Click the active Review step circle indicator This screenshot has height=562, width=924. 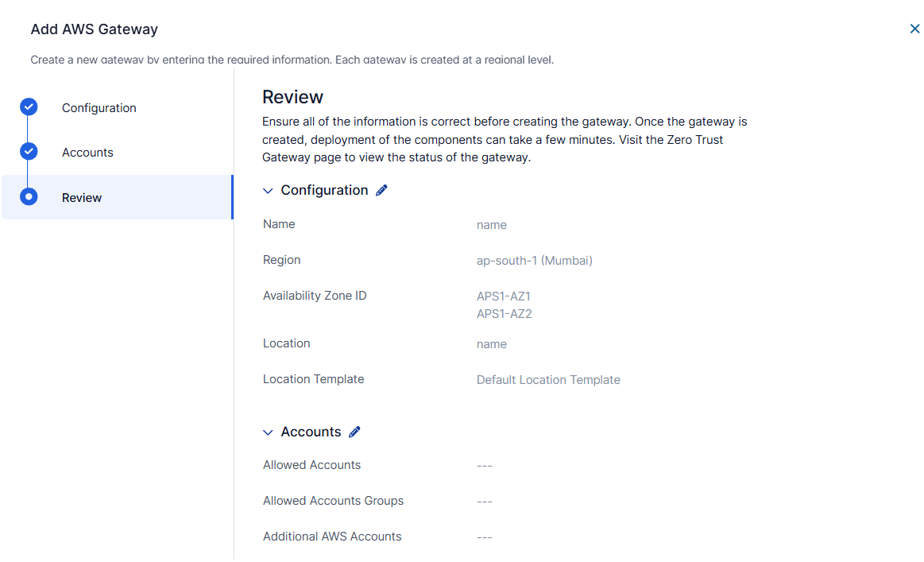pos(29,196)
